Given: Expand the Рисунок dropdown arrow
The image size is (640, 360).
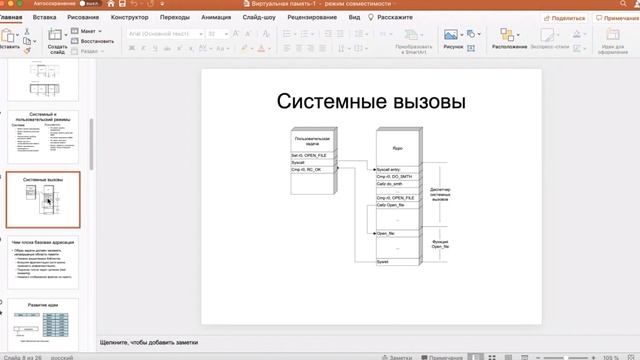Looking at the screenshot, I should (x=462, y=35).
